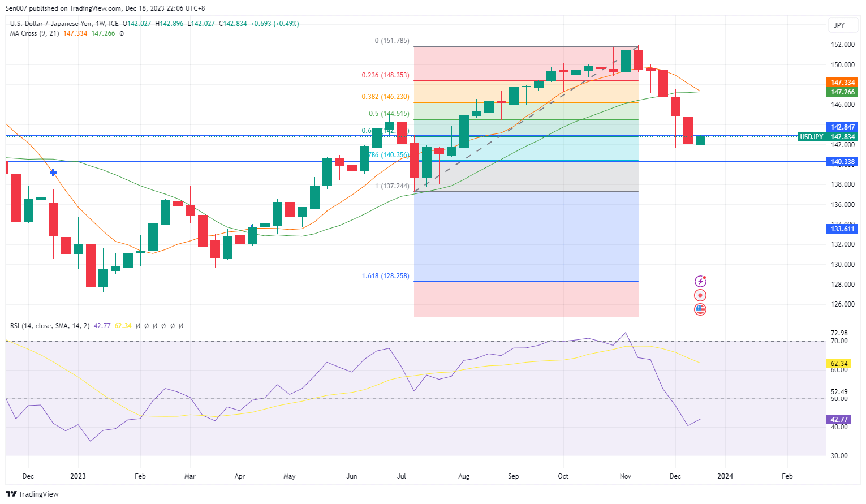Click the purple lightning bolt event icon
This screenshot has width=866, height=504.
[x=700, y=281]
